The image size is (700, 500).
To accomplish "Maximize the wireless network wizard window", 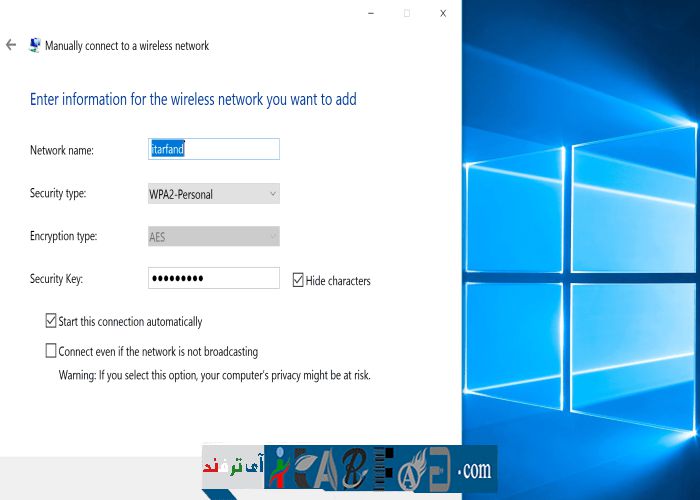I will tap(406, 13).
